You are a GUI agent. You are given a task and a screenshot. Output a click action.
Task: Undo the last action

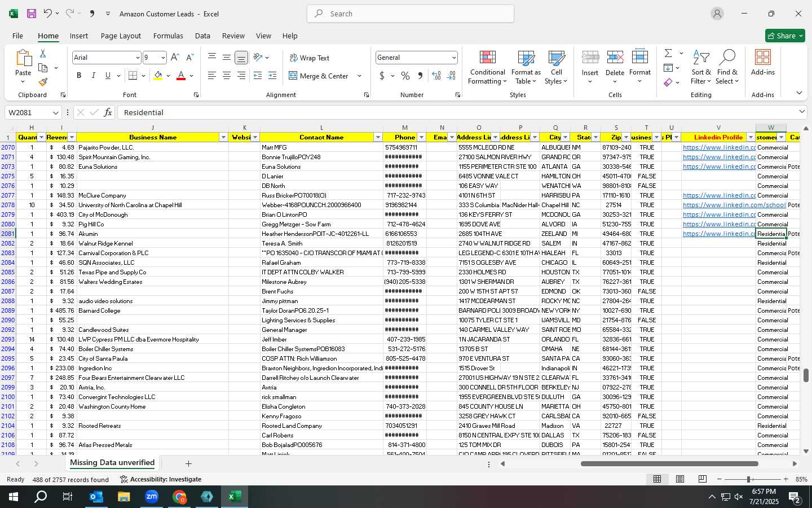(48, 14)
